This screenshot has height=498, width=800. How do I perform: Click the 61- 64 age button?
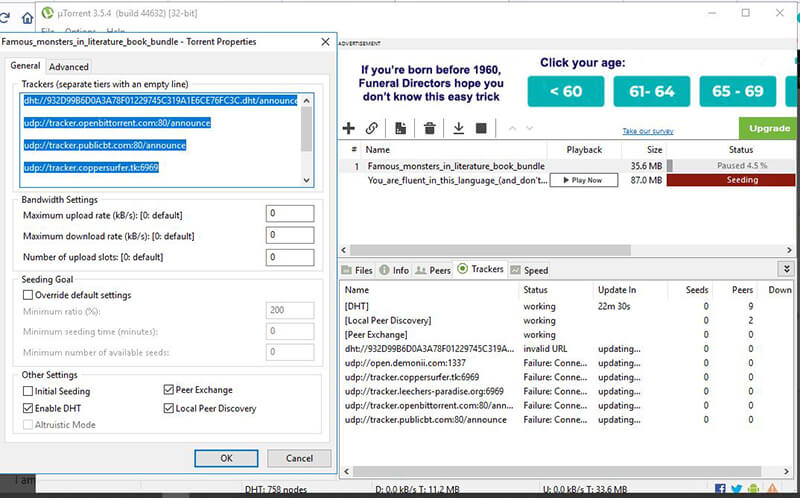coord(652,91)
